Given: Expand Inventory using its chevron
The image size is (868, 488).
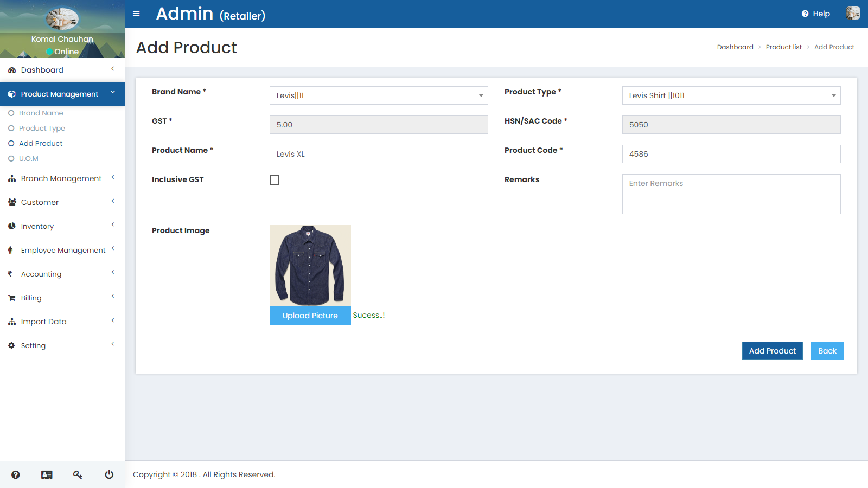Looking at the screenshot, I should tap(113, 224).
